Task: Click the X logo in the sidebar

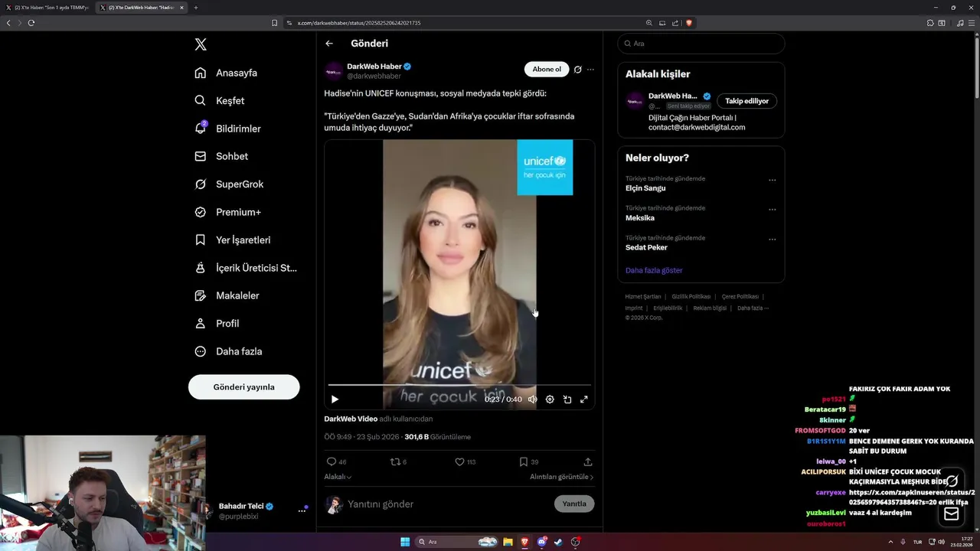Action: pos(201,44)
